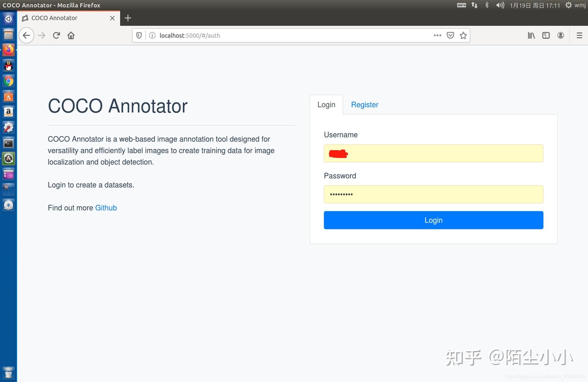Reload the COCO Annotator page
588x382 pixels.
click(56, 35)
